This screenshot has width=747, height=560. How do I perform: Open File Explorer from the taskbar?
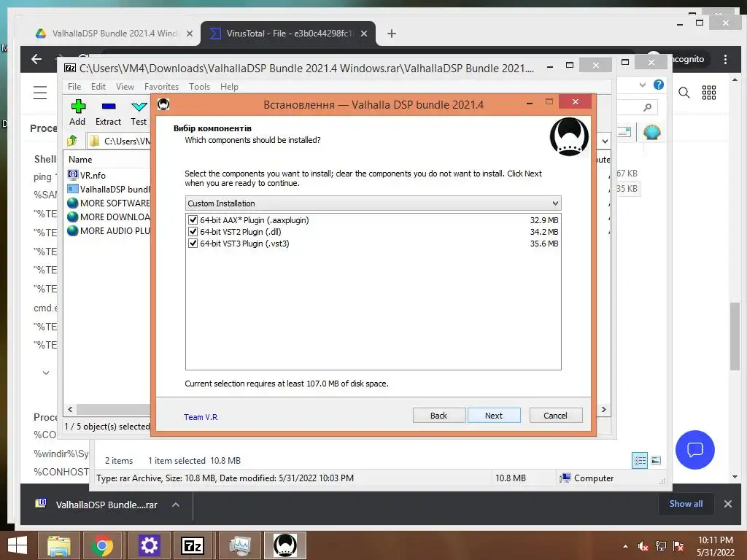pyautogui.click(x=59, y=545)
